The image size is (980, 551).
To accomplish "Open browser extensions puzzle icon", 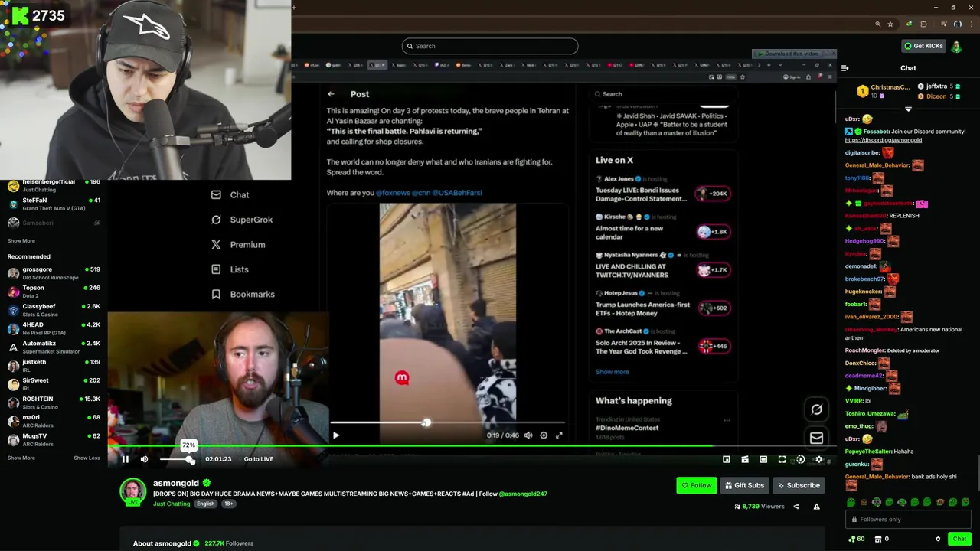I will click(x=923, y=24).
